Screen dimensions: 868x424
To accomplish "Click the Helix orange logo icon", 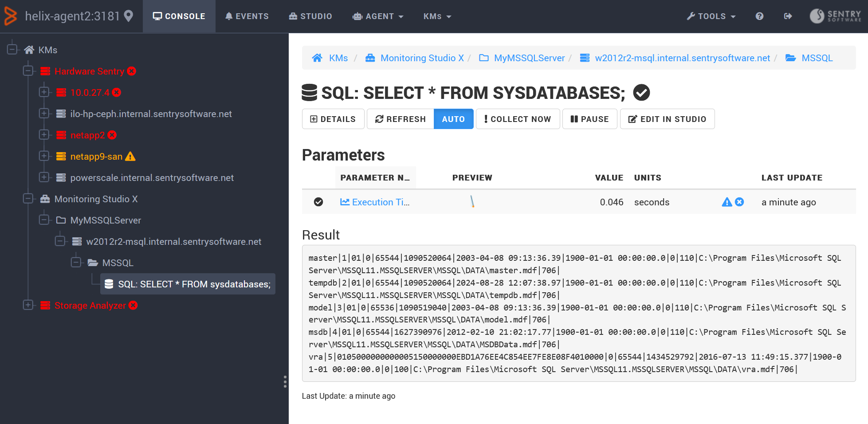I will tap(11, 16).
